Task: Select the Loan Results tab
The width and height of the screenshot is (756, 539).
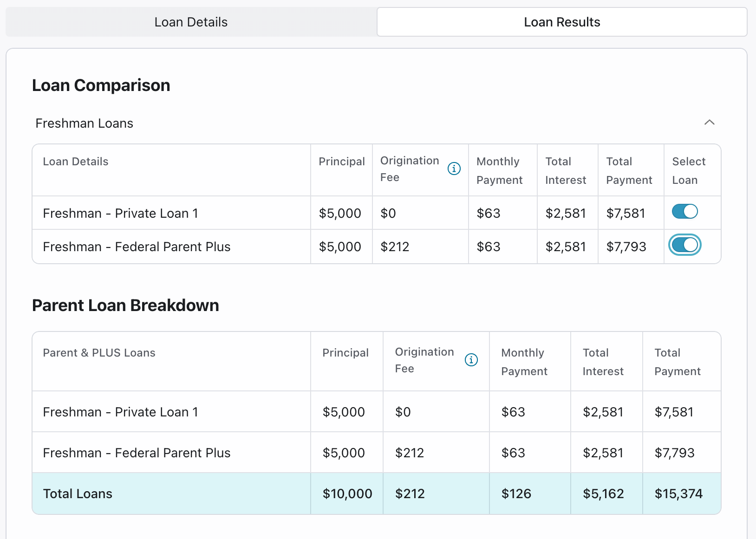Action: [561, 22]
